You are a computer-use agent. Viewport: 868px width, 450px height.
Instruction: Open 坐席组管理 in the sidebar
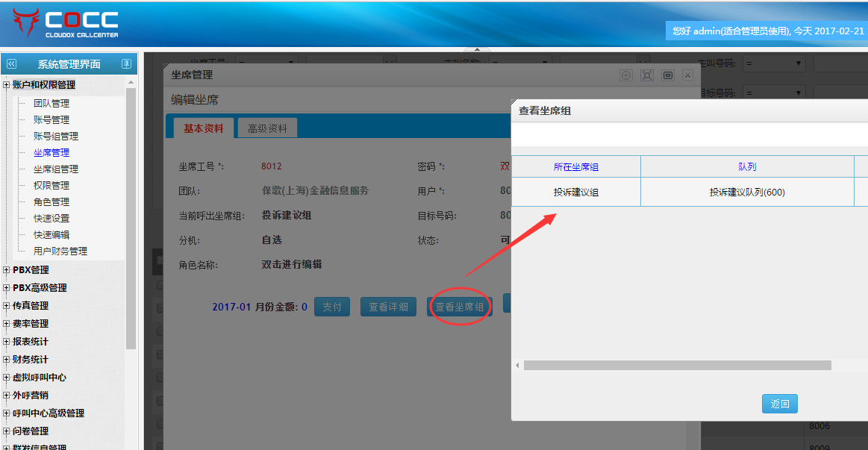click(55, 169)
